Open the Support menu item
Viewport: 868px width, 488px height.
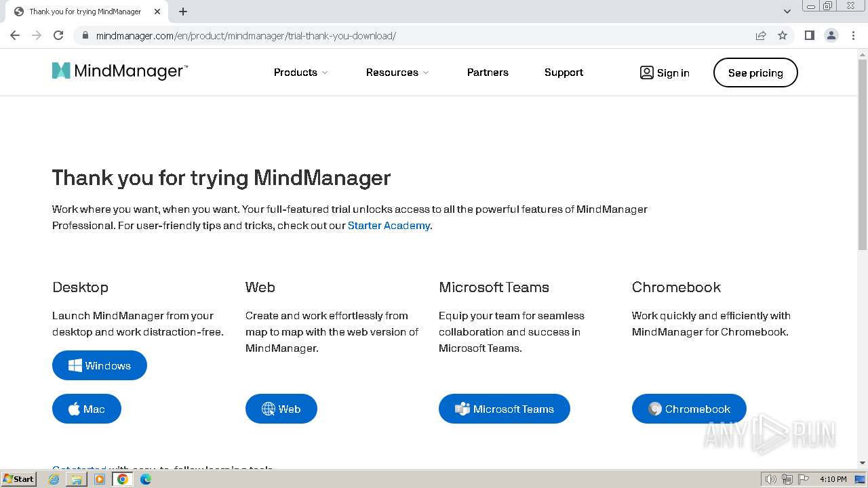pyautogui.click(x=564, y=73)
